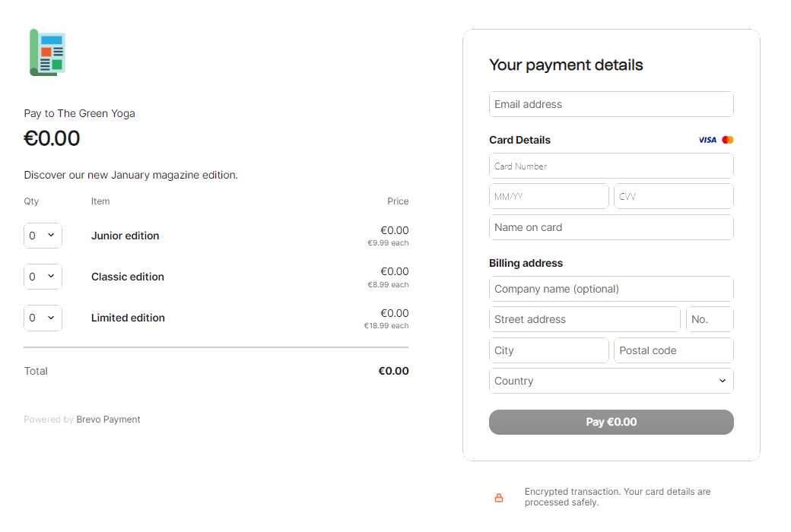Focus the City input field

coord(548,350)
